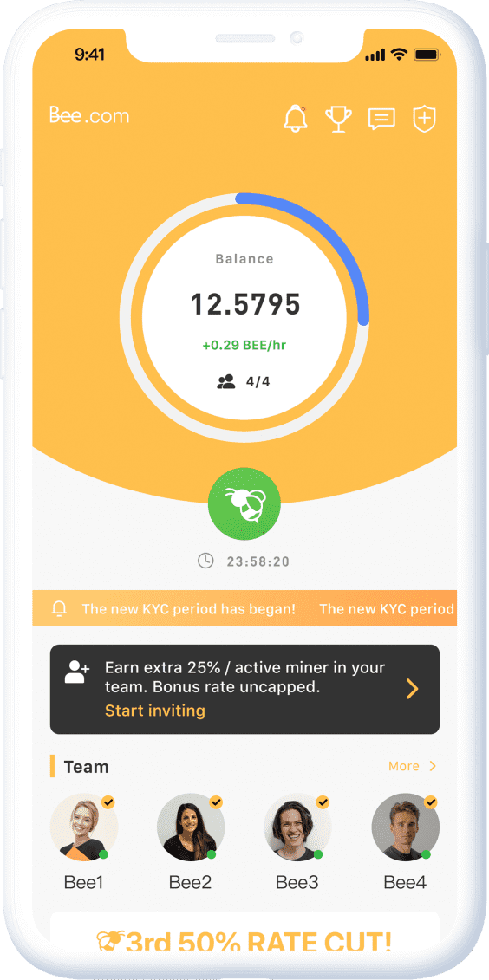Tap the verified badge on Bee4

point(430,802)
